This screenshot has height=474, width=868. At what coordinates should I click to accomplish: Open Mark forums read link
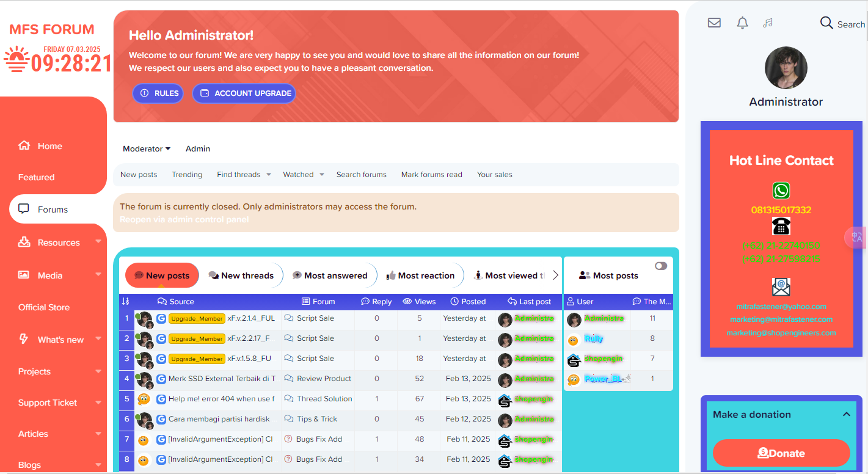pos(432,175)
